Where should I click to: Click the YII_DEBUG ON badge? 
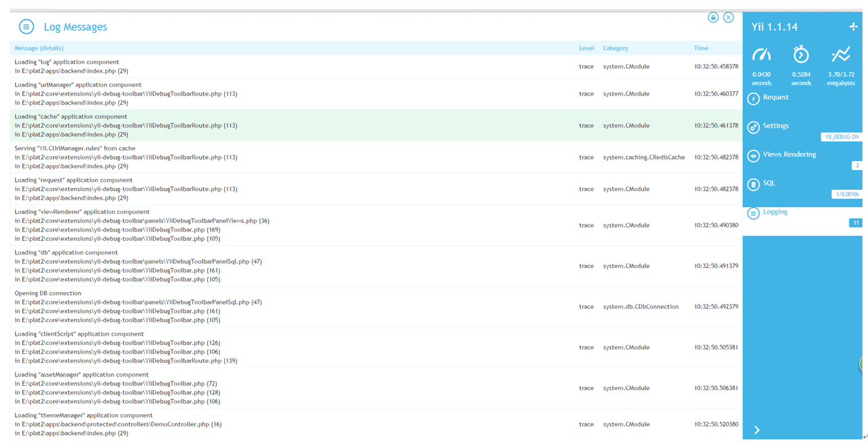click(x=842, y=137)
